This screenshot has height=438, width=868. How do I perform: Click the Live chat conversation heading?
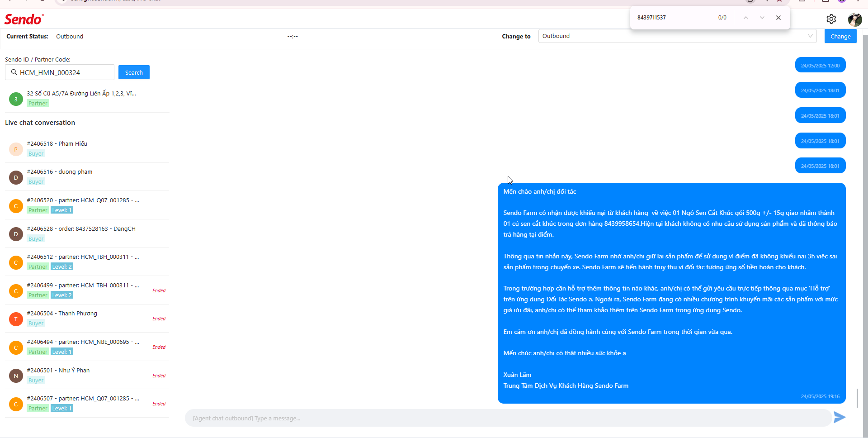40,123
